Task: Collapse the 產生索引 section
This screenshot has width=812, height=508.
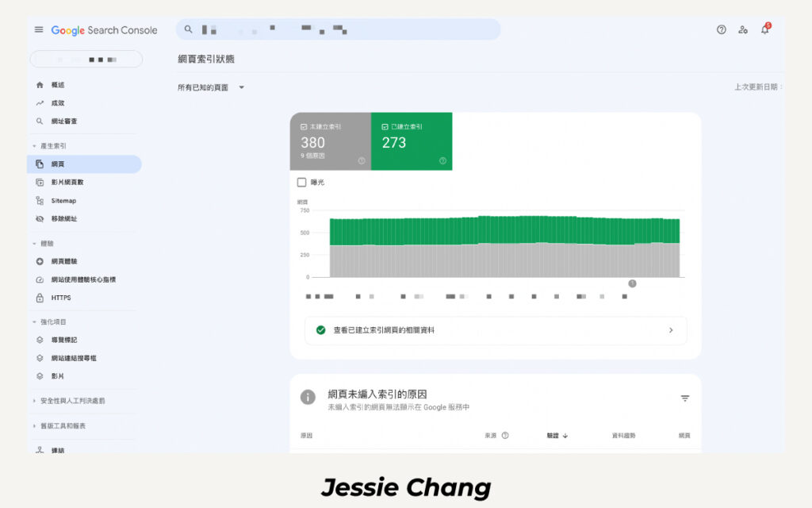Action: (x=49, y=146)
